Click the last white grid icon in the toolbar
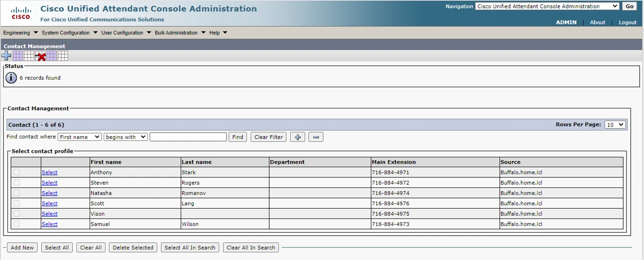Image resolution: width=644 pixels, height=260 pixels. tap(63, 56)
